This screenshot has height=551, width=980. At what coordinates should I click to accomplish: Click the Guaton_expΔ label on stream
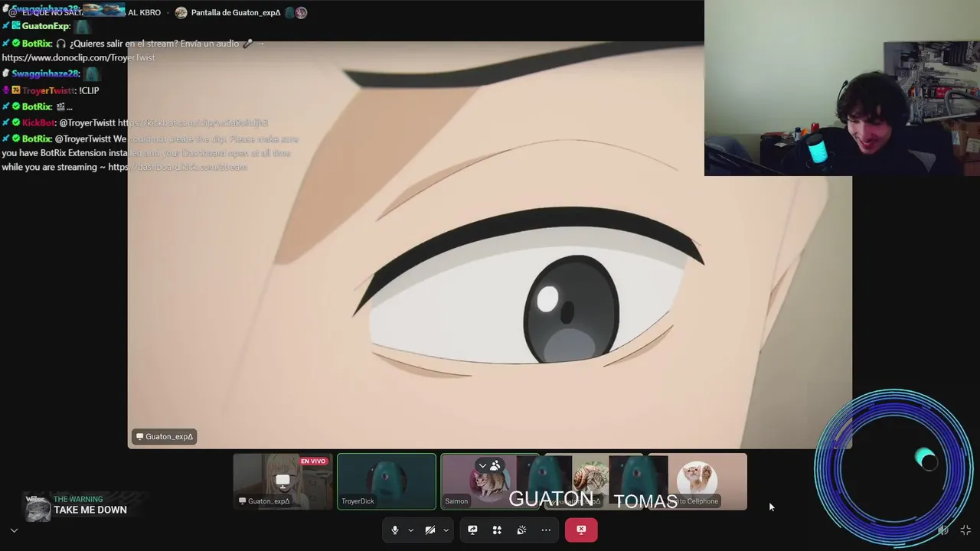coord(165,436)
